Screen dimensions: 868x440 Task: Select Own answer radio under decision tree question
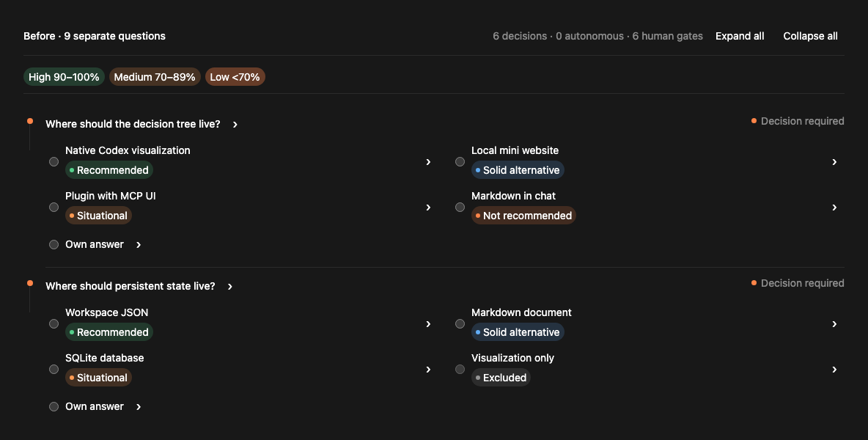[x=54, y=245]
